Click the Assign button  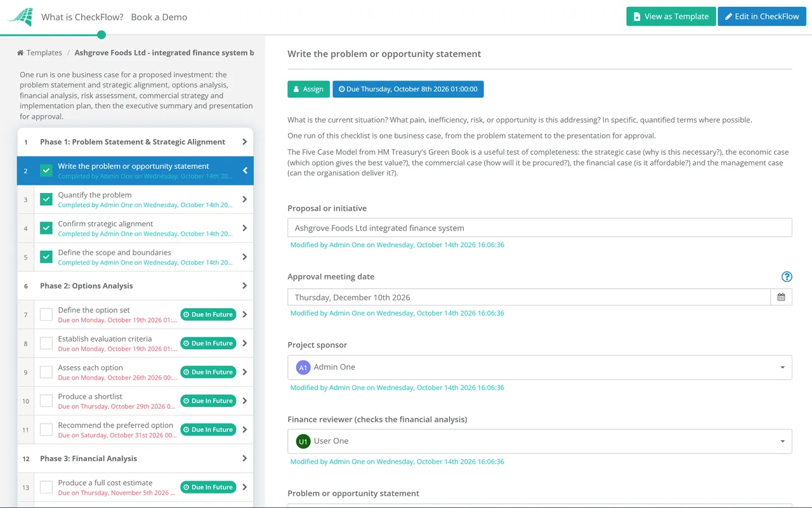coord(308,89)
